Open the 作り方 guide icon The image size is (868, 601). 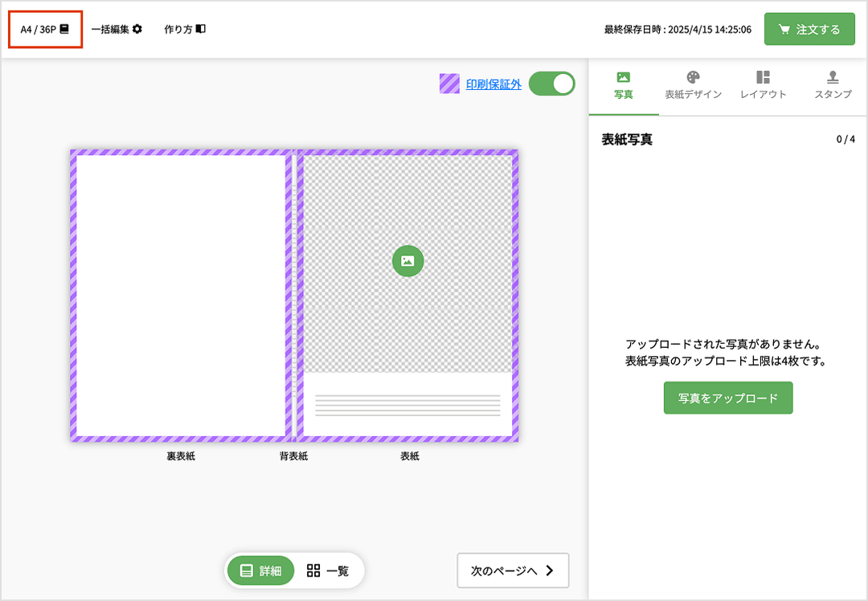point(201,29)
